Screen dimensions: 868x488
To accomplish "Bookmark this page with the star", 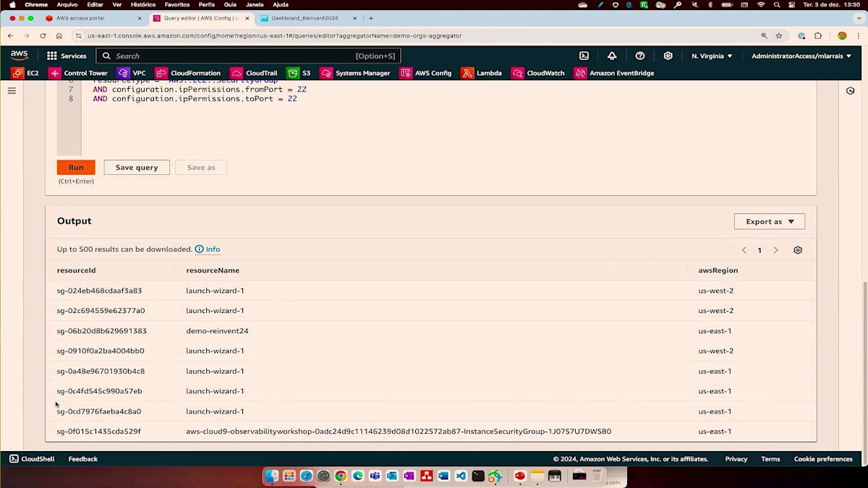I will [x=779, y=35].
